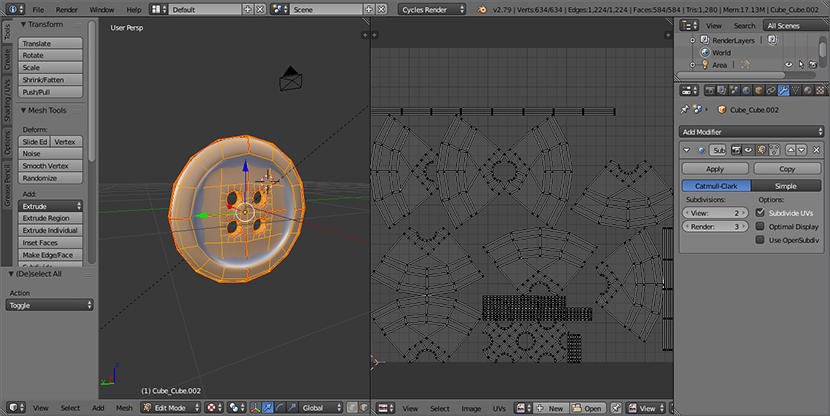This screenshot has height=416, width=830.
Task: Enable Use OpenSubdiv checkbox
Action: (760, 240)
